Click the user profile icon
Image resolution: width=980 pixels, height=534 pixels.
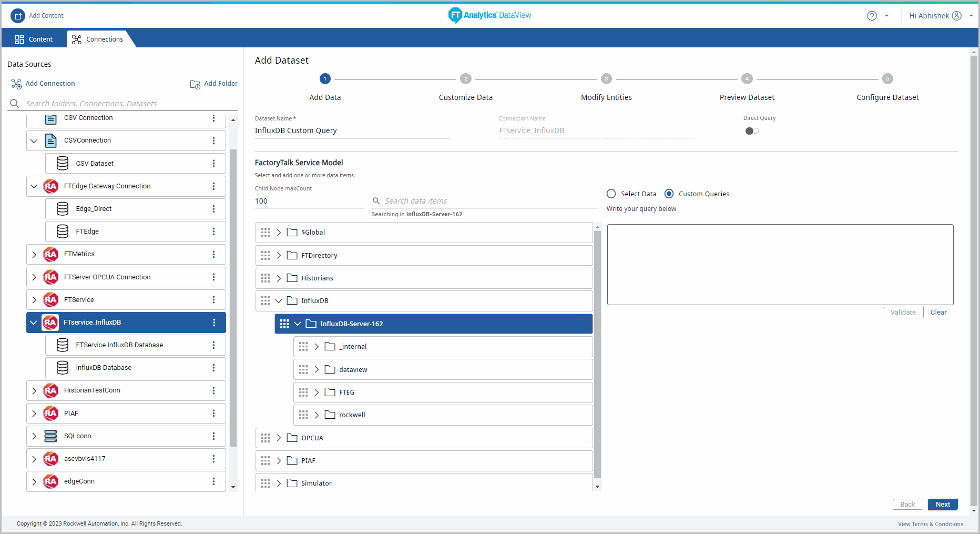(x=957, y=16)
